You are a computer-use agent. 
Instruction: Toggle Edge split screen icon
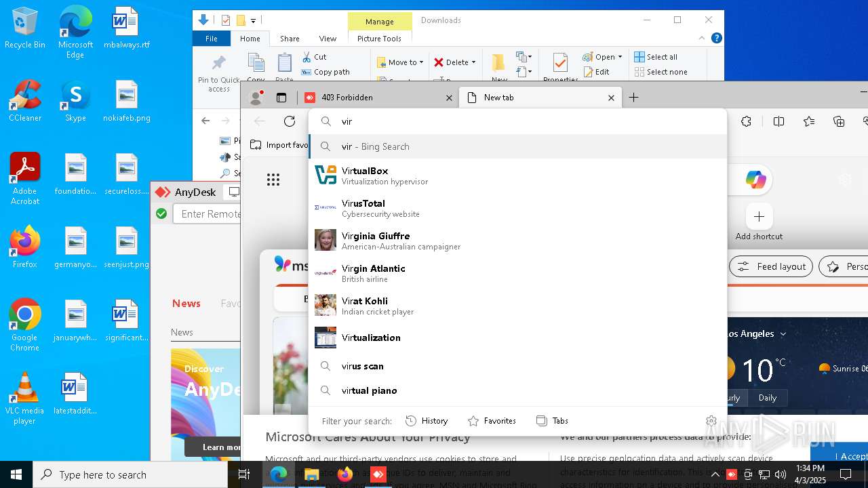778,121
